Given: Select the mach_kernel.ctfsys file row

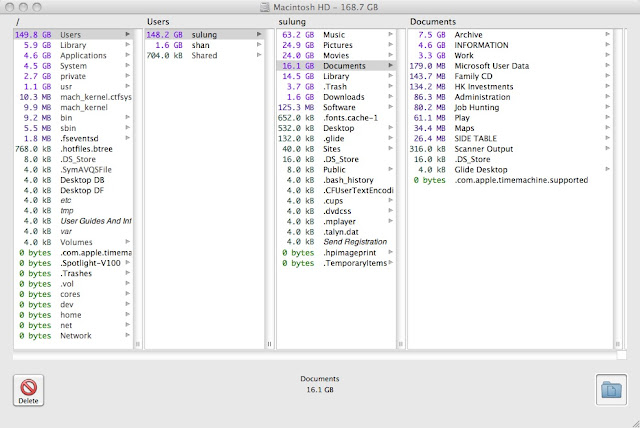Looking at the screenshot, I should pos(73,97).
